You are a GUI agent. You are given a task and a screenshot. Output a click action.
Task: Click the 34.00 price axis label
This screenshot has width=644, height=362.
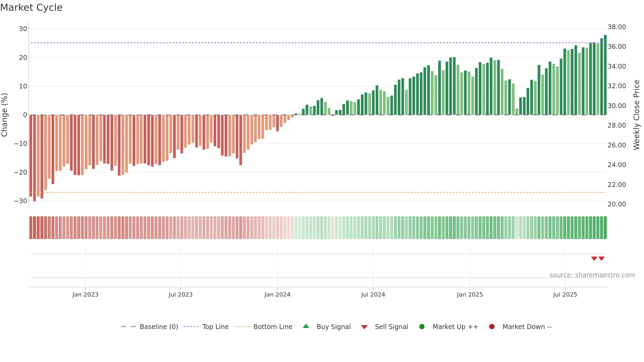(x=617, y=66)
